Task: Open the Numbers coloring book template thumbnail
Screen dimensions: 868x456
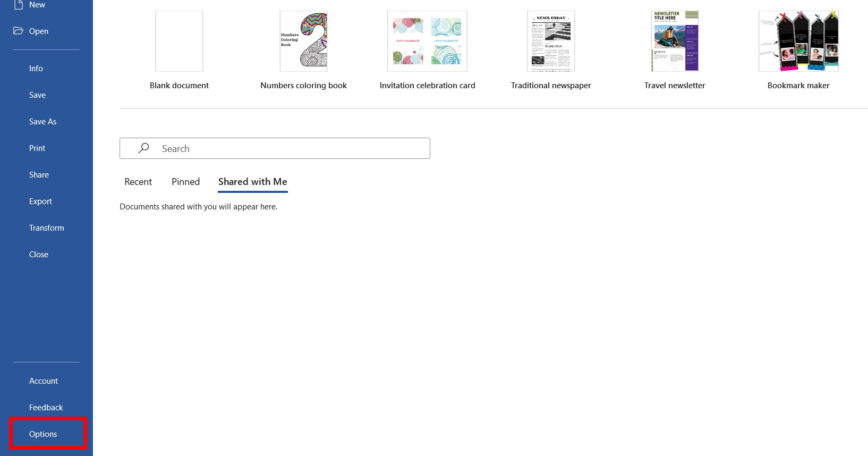Action: click(303, 41)
